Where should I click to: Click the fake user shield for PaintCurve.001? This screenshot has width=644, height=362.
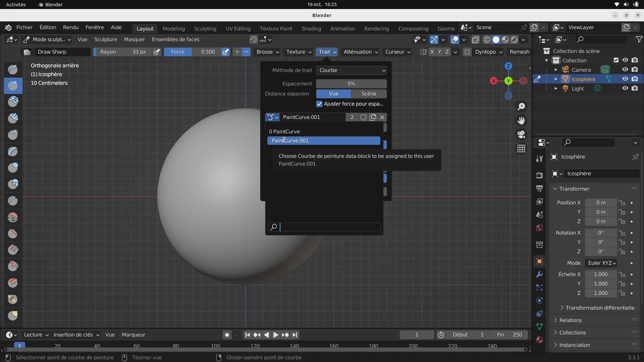(x=363, y=117)
